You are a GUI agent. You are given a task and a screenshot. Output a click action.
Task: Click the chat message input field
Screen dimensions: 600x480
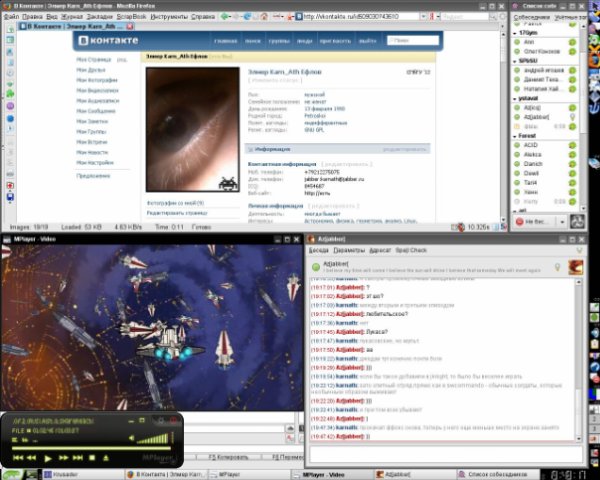pyautogui.click(x=446, y=454)
